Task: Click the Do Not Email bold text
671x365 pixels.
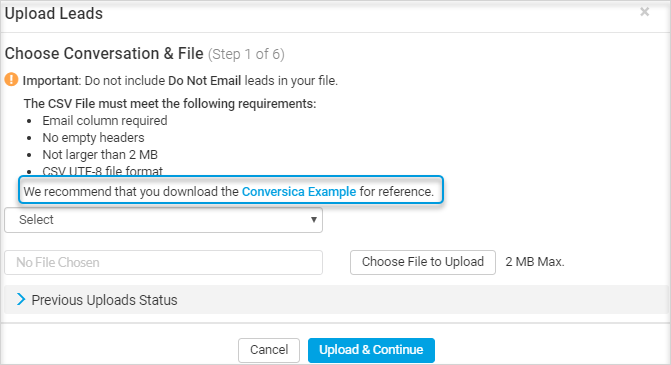Action: tap(205, 80)
